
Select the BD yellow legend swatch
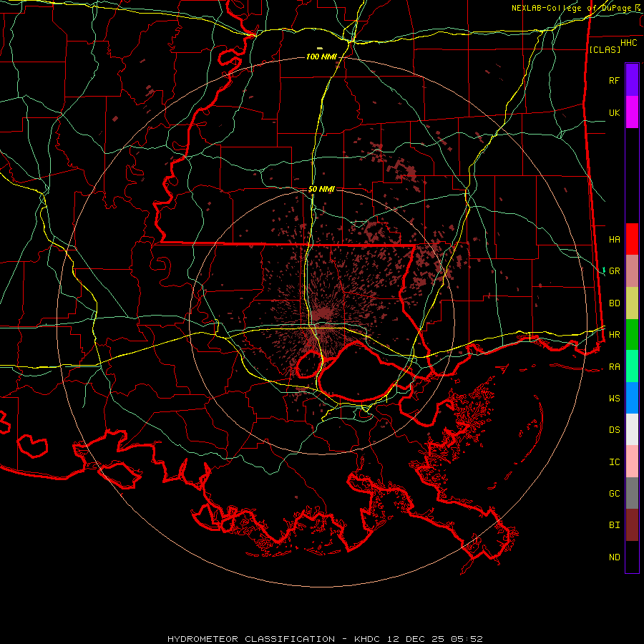(632, 303)
